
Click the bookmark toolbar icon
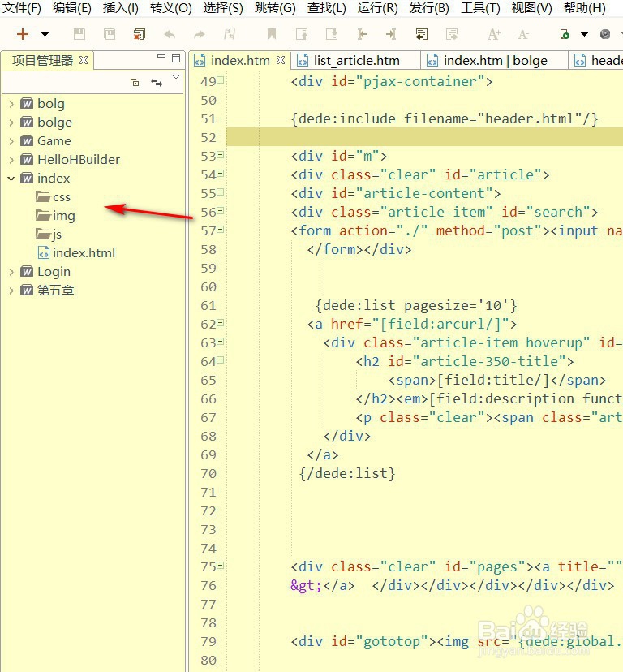[272, 34]
